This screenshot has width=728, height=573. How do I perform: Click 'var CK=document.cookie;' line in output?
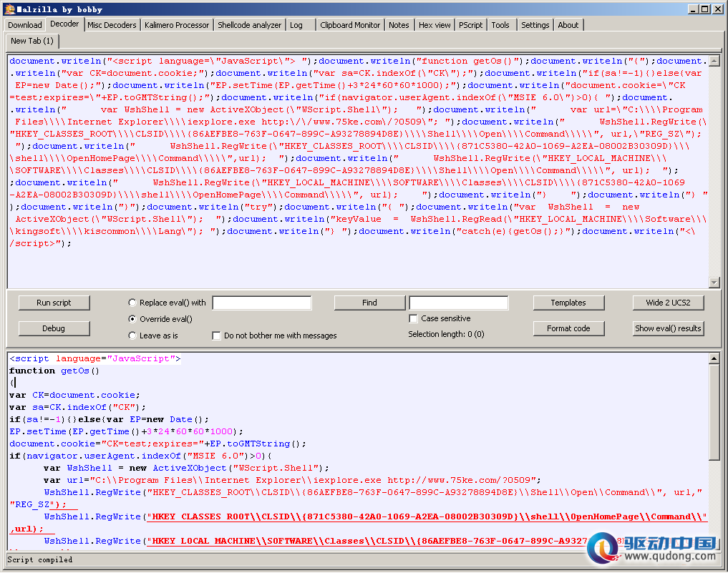74,395
